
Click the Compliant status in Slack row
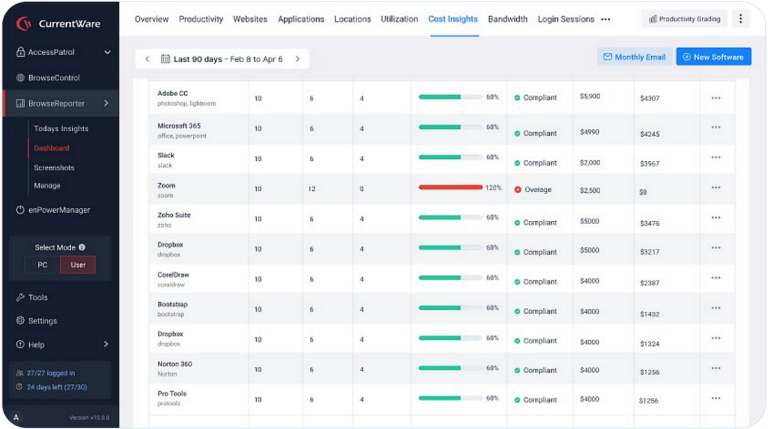(535, 163)
